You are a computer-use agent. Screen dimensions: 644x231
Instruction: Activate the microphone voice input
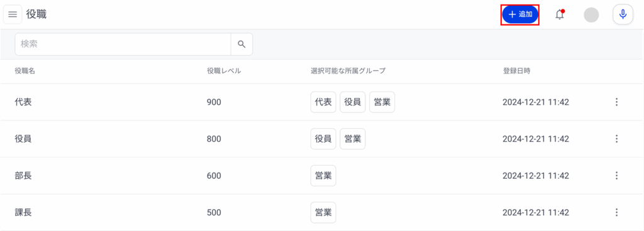(x=623, y=14)
